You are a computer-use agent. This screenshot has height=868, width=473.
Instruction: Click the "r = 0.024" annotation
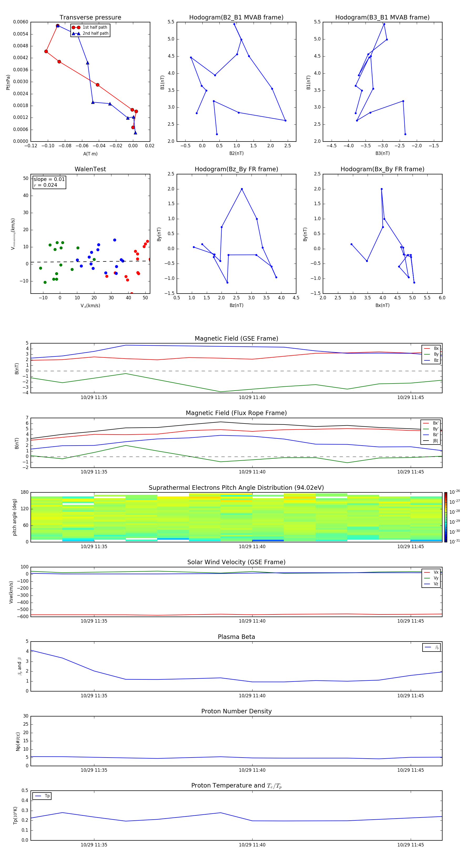(45, 185)
